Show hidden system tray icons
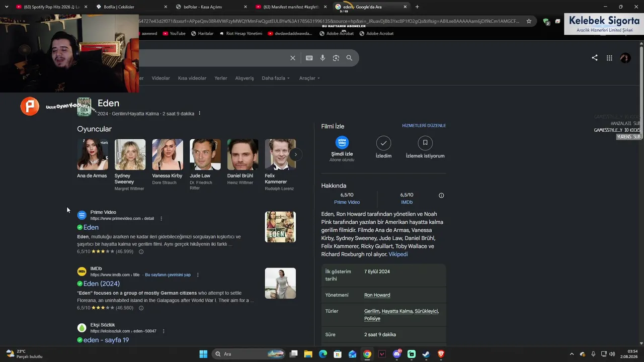The height and width of the screenshot is (362, 644). point(572,354)
